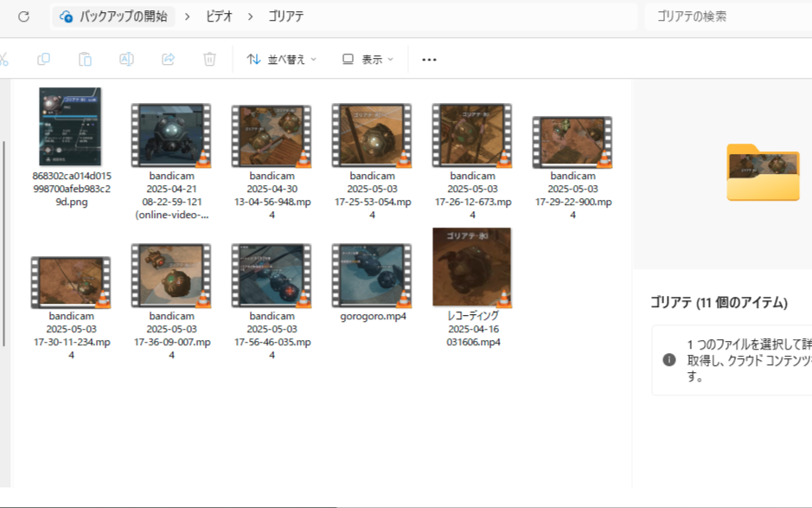812x508 pixels.
Task: Select bandicam 2025-05-03 17-36-09-007 video thumbnail
Action: 171,276
